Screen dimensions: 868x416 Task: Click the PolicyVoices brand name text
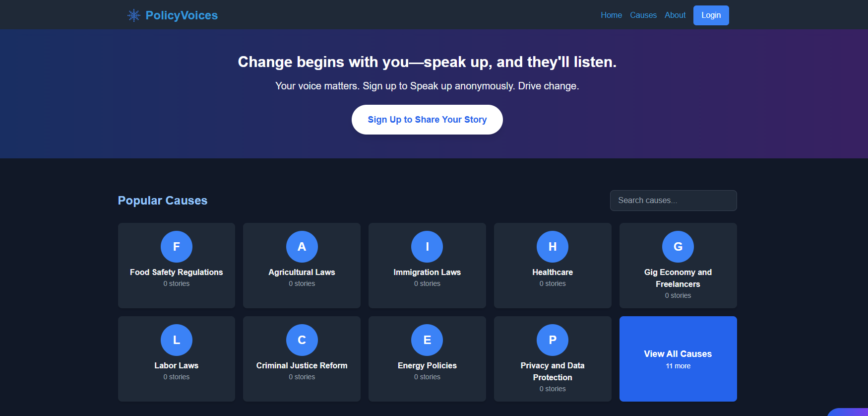[x=182, y=15]
